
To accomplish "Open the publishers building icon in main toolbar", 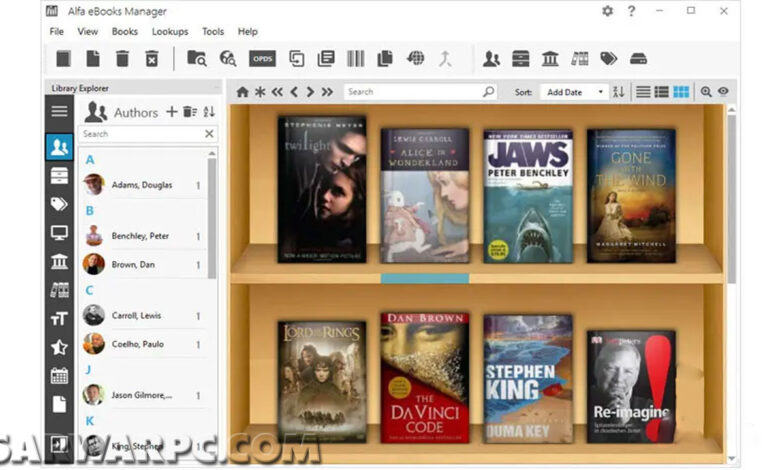I will [550, 59].
